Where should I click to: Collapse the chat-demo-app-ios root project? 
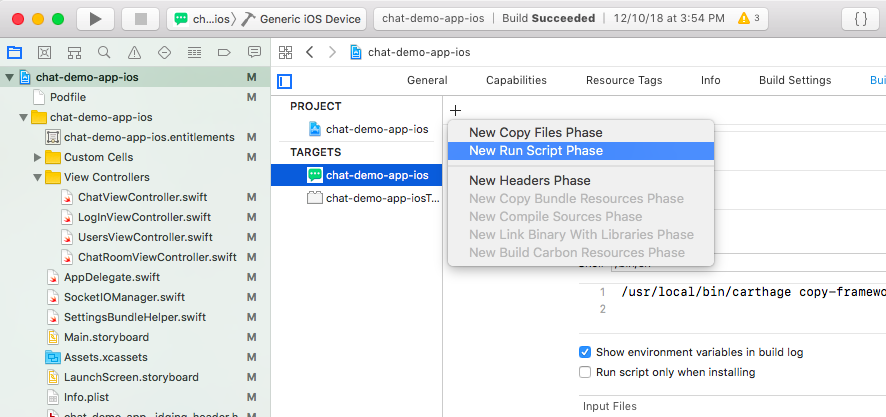tap(10, 77)
